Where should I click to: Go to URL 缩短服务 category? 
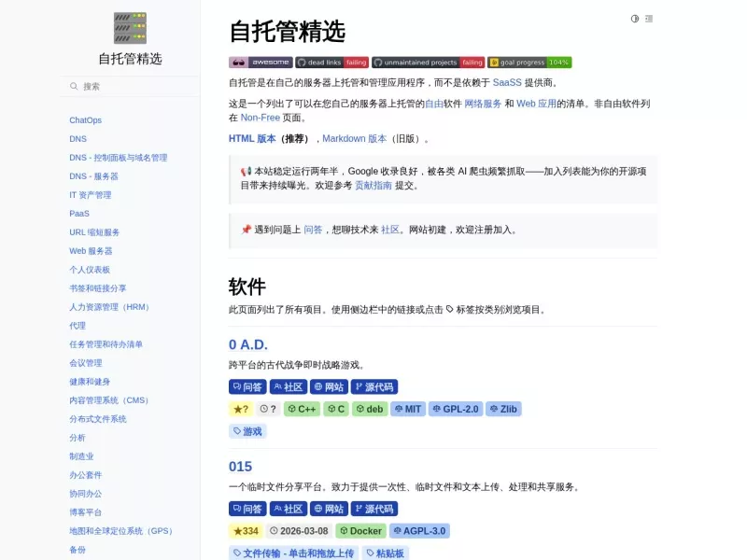click(94, 231)
